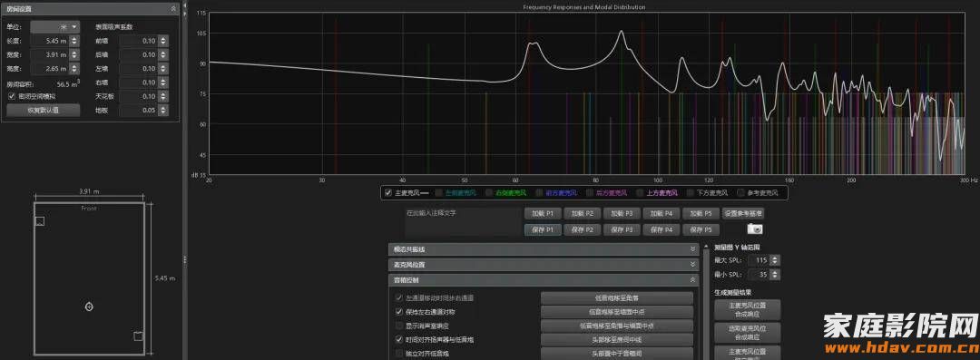Click the 低音炮移至角落 button
This screenshot has height=360, width=980.
[x=617, y=298]
